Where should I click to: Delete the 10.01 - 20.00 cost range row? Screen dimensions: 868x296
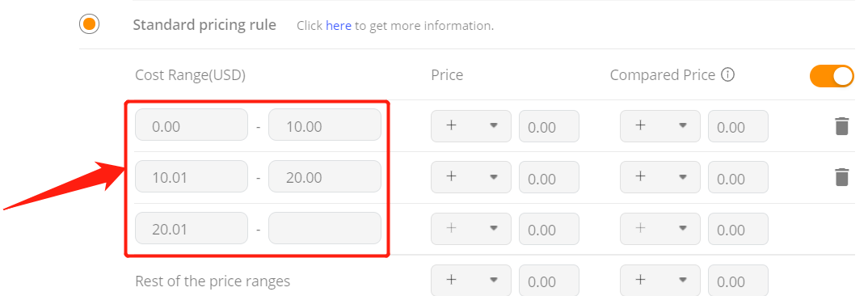coord(841,177)
